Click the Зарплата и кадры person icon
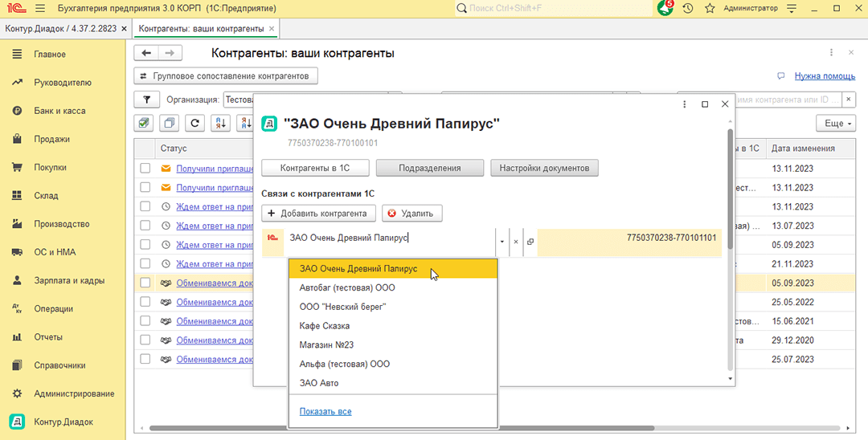This screenshot has height=440, width=868. [x=17, y=280]
